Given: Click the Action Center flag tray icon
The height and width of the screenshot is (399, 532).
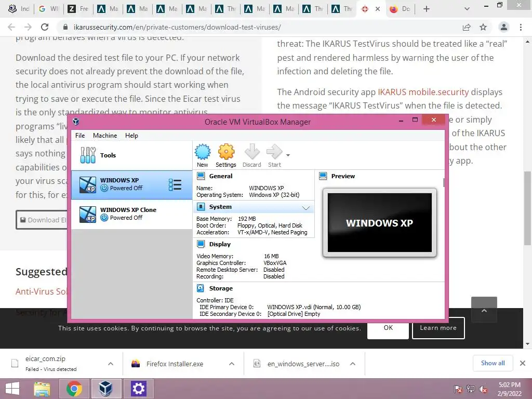Looking at the screenshot, I should click(458, 390).
